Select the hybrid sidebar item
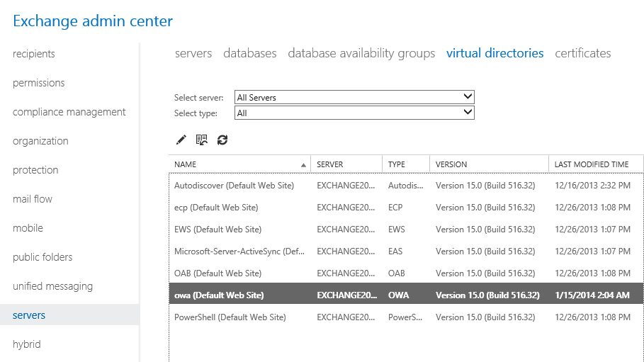This screenshot has width=644, height=362. point(27,344)
